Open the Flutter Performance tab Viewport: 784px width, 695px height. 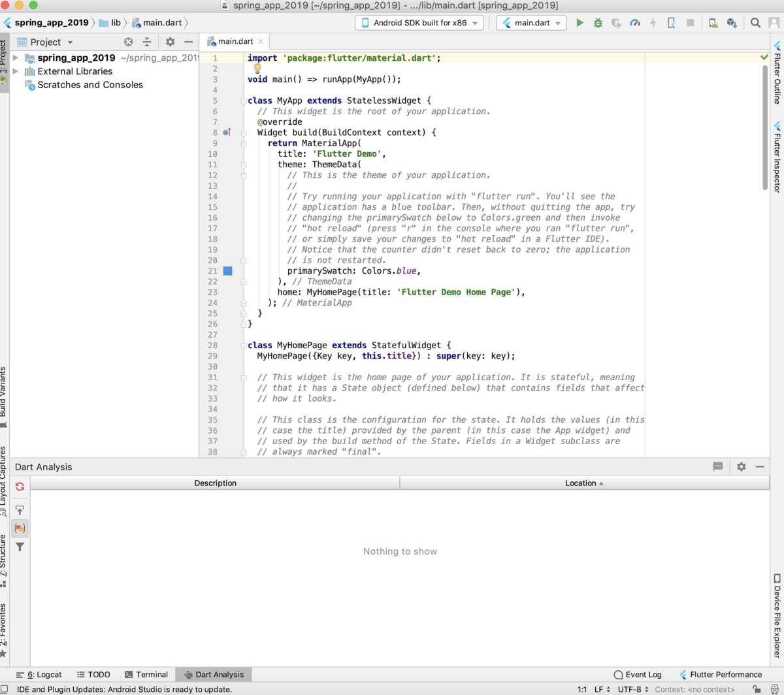pyautogui.click(x=720, y=674)
